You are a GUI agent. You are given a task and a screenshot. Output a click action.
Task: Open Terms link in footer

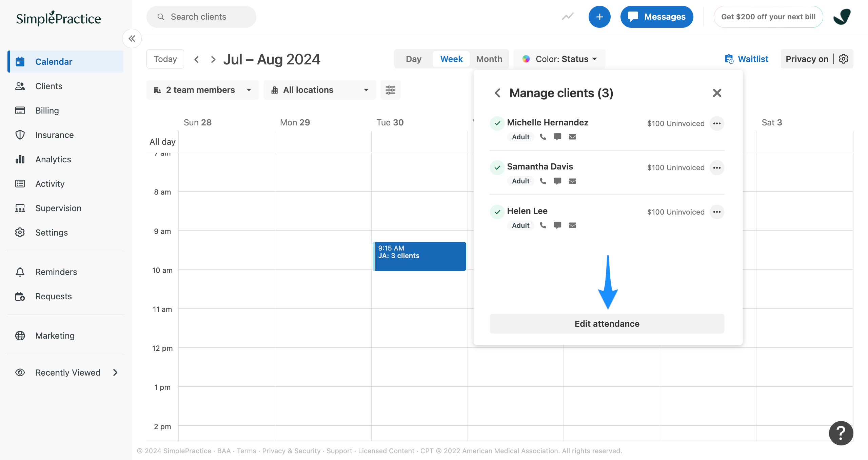pyautogui.click(x=246, y=451)
